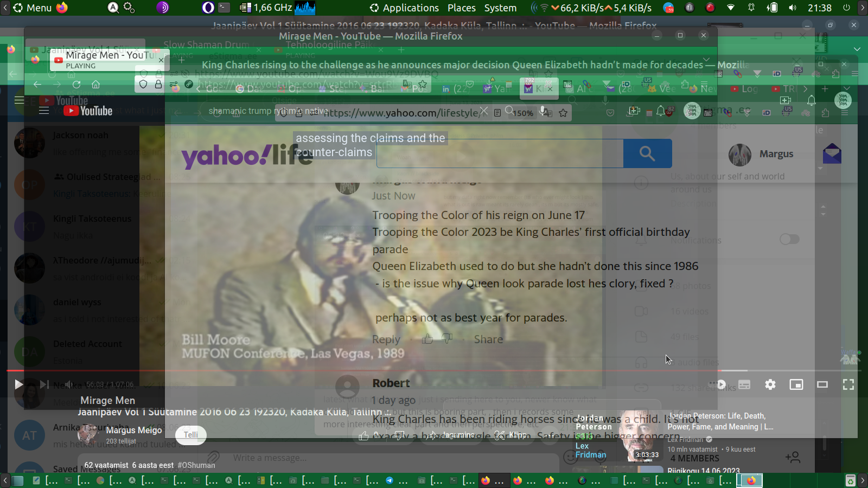Launch Firefox from top panel launcher

pos(62,8)
